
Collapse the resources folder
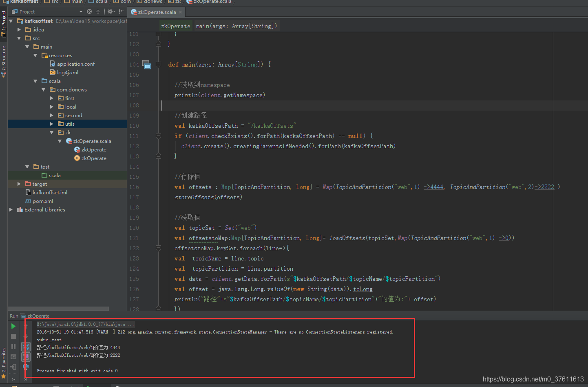[35, 55]
